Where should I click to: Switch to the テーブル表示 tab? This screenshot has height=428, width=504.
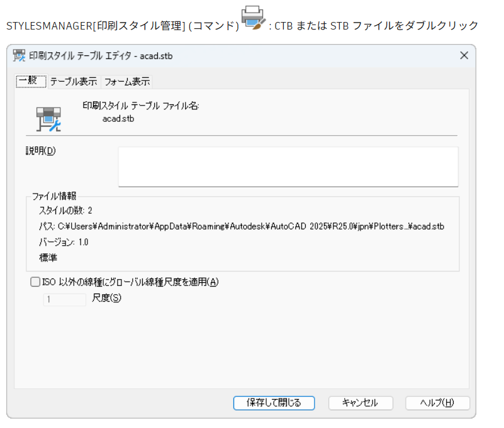74,82
